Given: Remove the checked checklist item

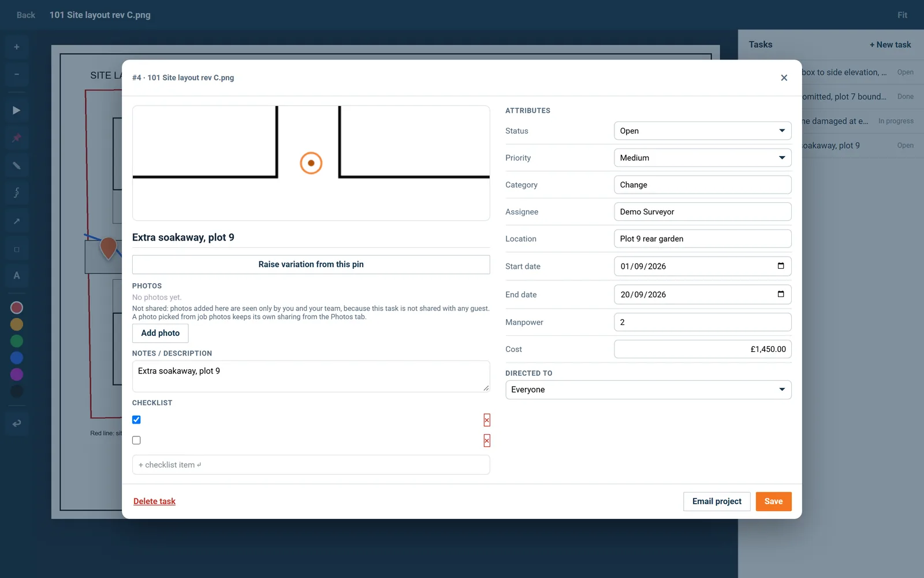Looking at the screenshot, I should tap(487, 420).
